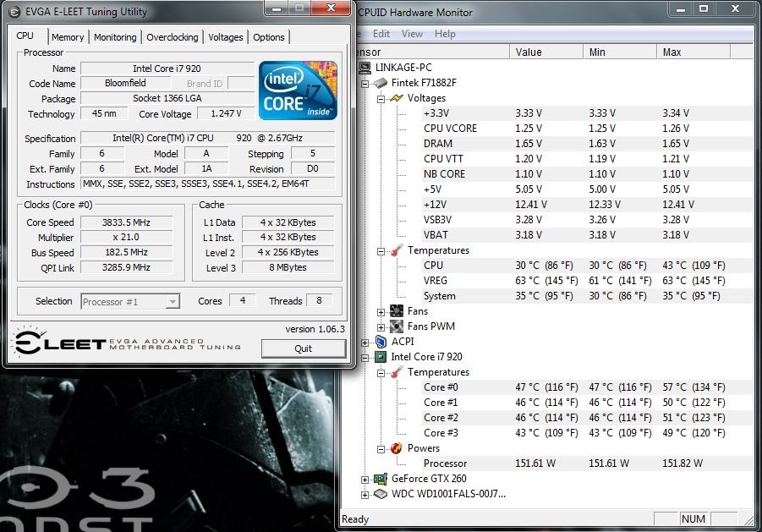762x532 pixels.
Task: Open the View menu in Hardware Monitor
Action: (412, 34)
